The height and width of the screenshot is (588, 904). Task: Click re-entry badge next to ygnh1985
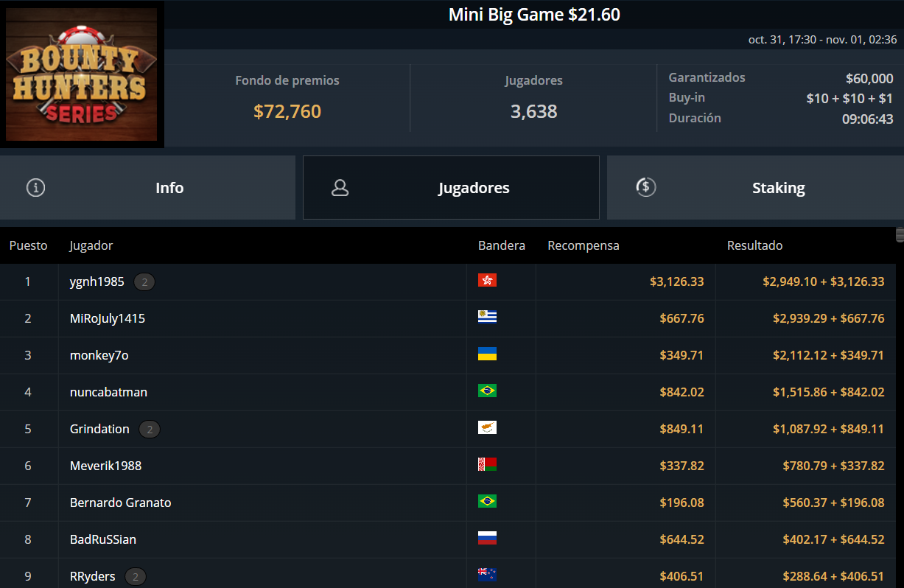pos(144,281)
